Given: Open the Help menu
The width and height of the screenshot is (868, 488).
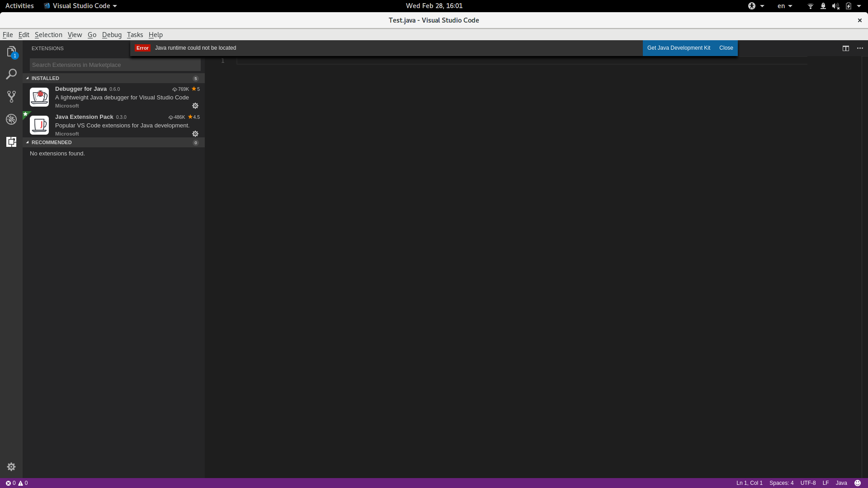Looking at the screenshot, I should (x=156, y=35).
